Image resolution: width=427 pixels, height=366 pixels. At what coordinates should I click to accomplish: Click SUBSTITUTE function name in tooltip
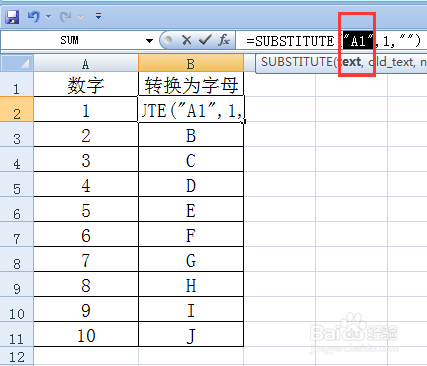296,62
